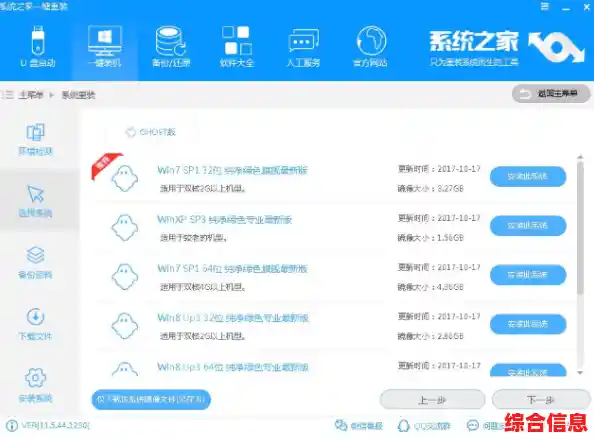Open Win8 Up3 32位 纯净绿色专业最新版 title
Screen dimensions: 594x441
[x=233, y=317]
